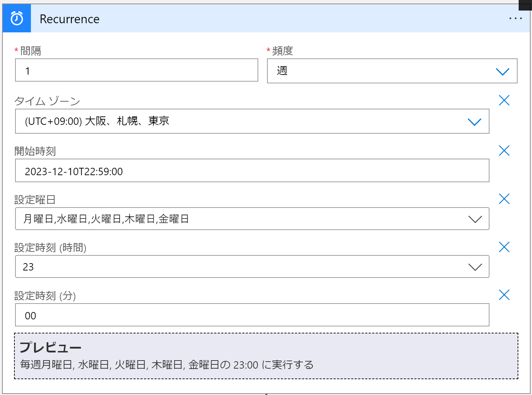Remove the 設定時刻 (分) field with X
532x395 pixels.
click(x=504, y=295)
